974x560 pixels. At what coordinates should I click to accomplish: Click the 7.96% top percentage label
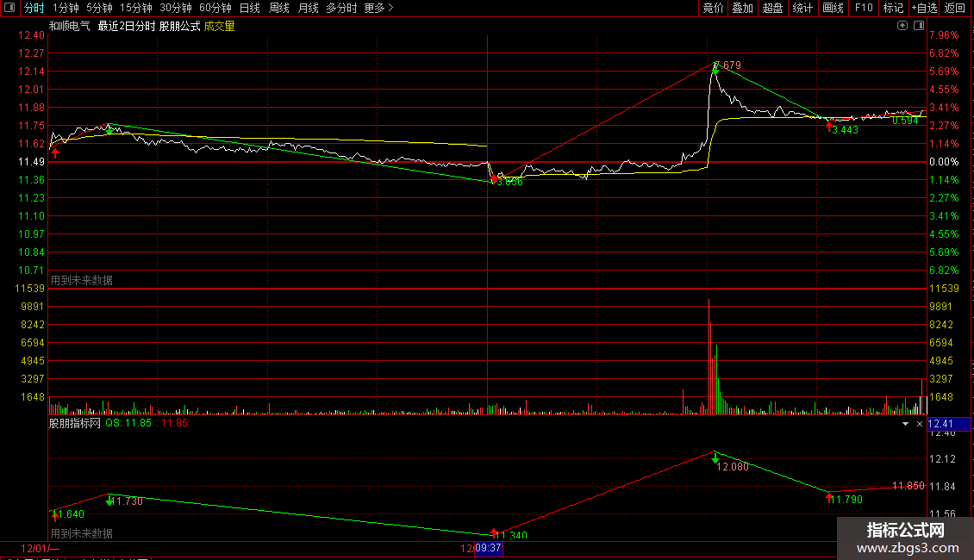tap(944, 35)
